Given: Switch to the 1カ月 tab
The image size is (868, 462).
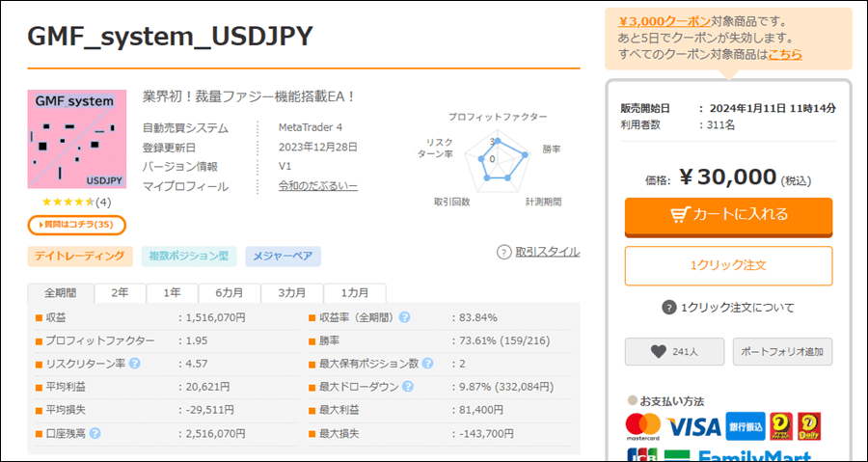Looking at the screenshot, I should coord(355,292).
